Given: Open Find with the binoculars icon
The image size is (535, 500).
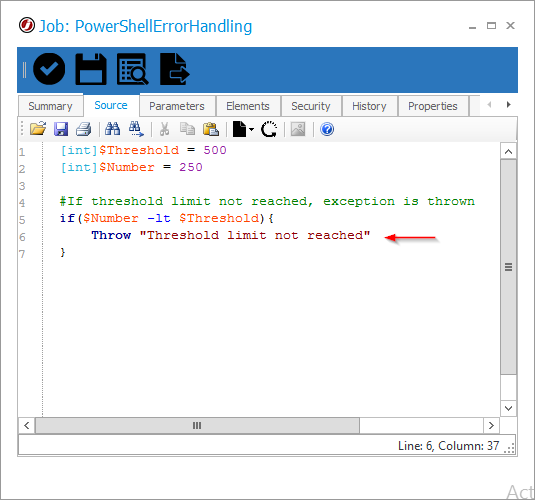Looking at the screenshot, I should 112,129.
